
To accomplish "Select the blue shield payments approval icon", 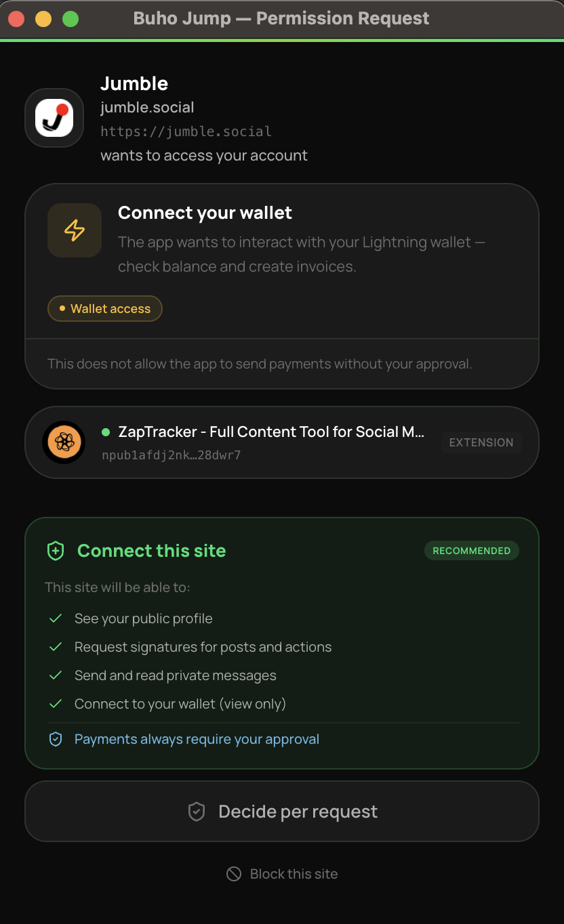I will point(56,738).
